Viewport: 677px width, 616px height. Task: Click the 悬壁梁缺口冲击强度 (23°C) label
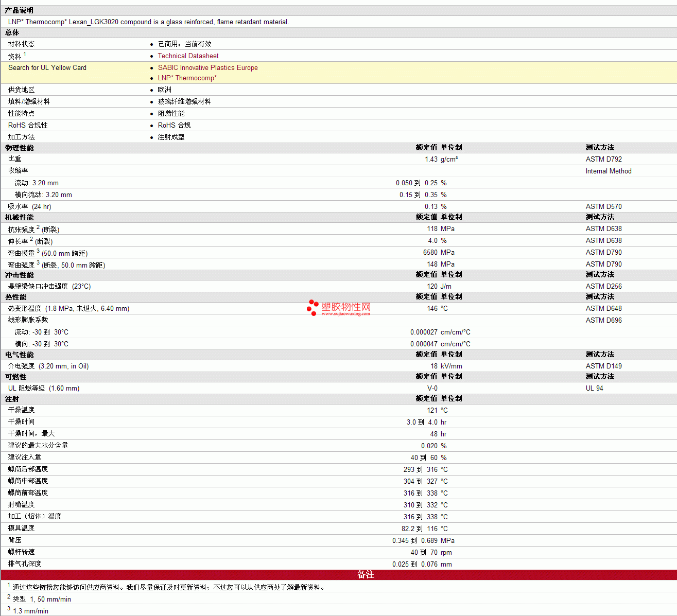[x=49, y=286]
